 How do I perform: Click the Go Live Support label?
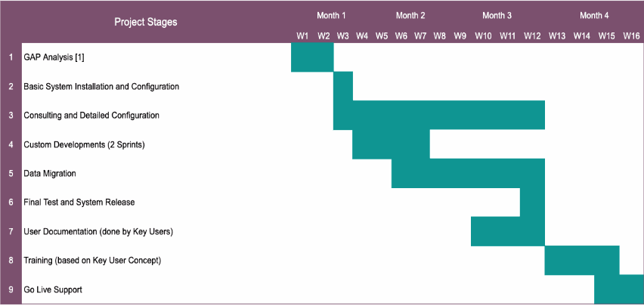tap(53, 289)
